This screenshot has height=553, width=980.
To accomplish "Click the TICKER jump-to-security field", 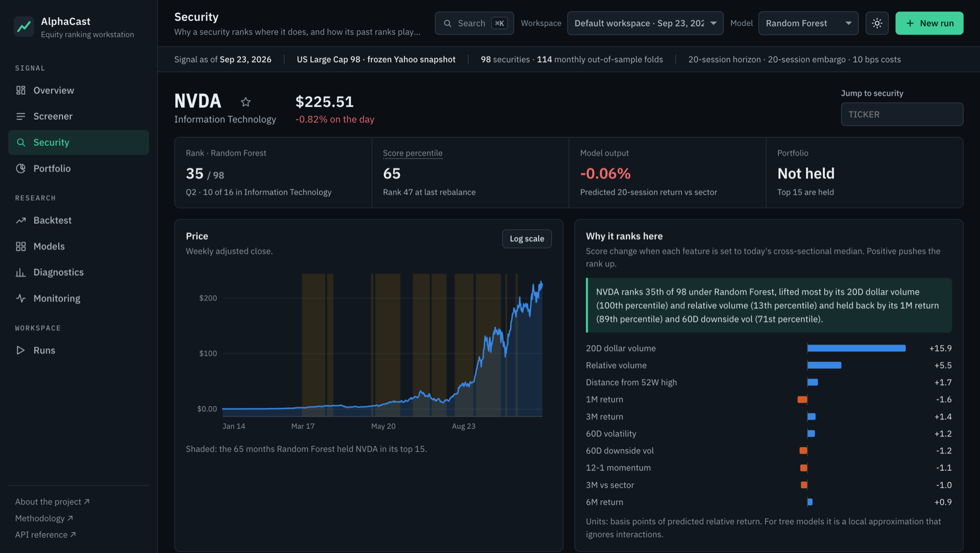I will (902, 114).
